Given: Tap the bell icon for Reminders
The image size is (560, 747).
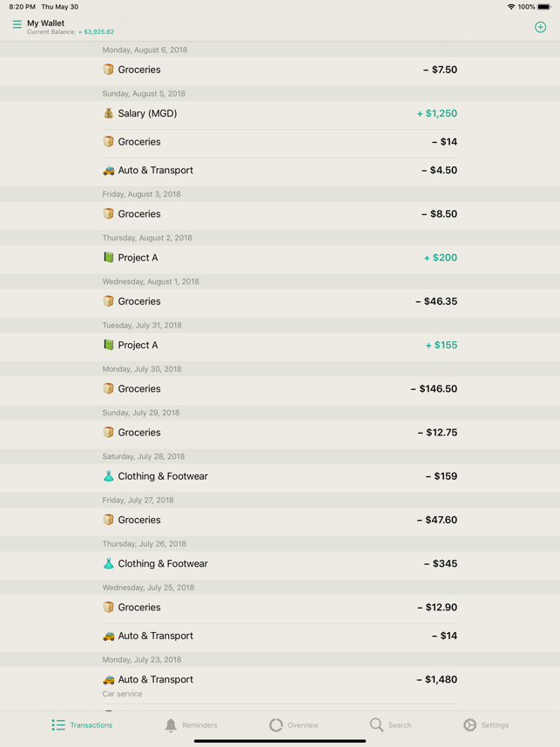Looking at the screenshot, I should (171, 725).
